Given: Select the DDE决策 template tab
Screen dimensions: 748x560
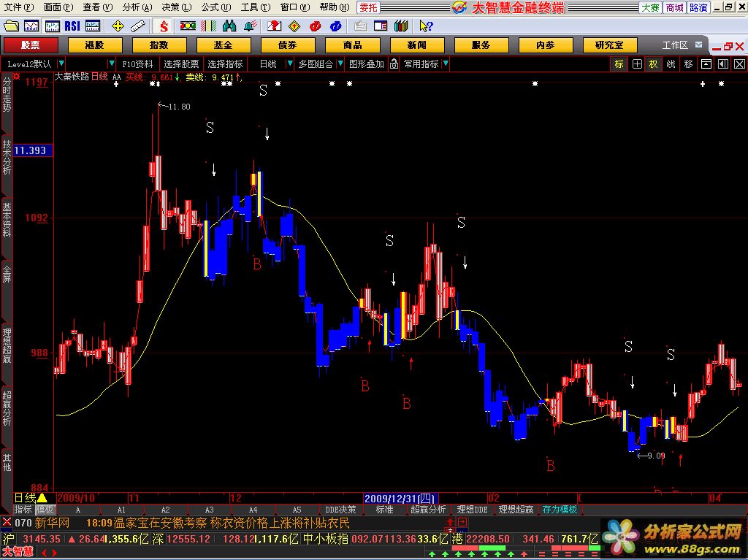Looking at the screenshot, I should [x=340, y=510].
